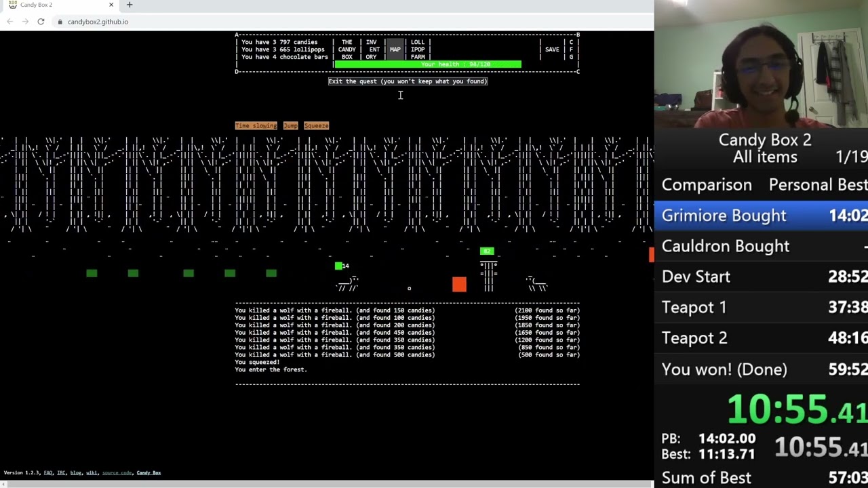Click the green square nearest the '14' marker

(271, 273)
